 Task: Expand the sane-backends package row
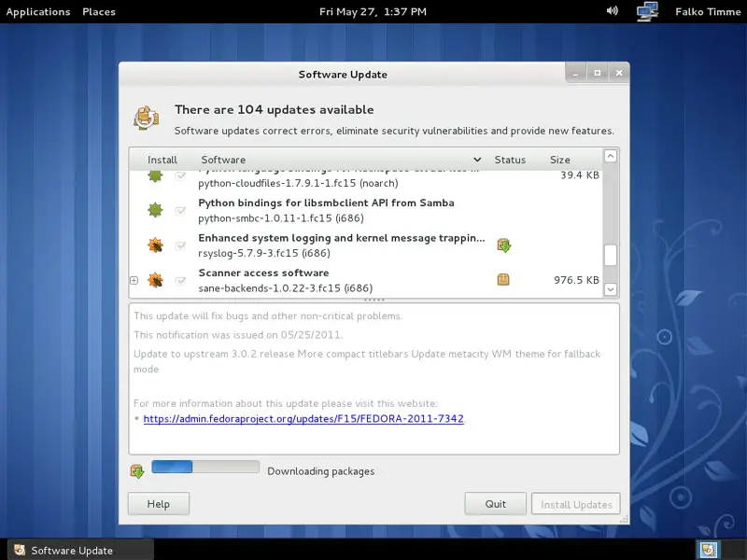click(x=134, y=281)
